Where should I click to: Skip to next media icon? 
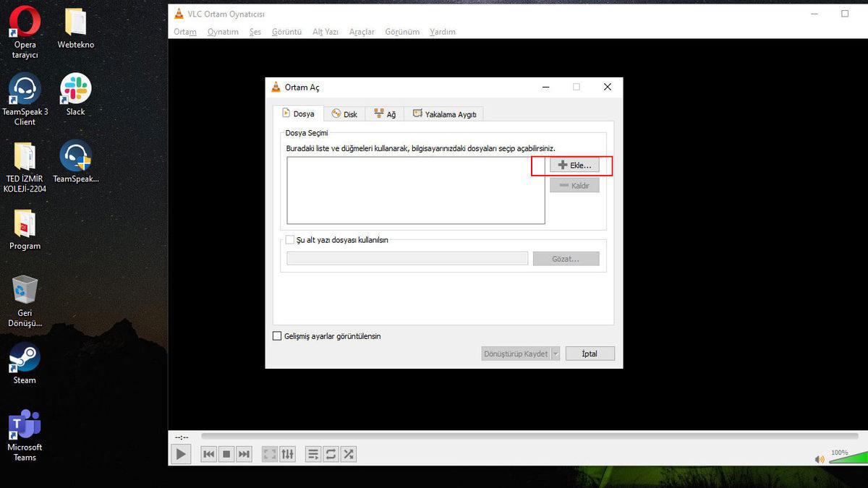click(x=244, y=454)
